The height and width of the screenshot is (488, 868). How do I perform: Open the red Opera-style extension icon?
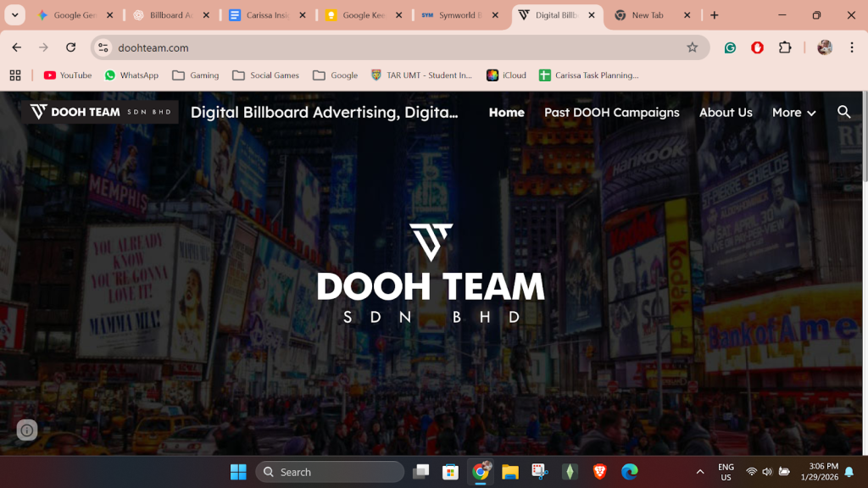757,47
